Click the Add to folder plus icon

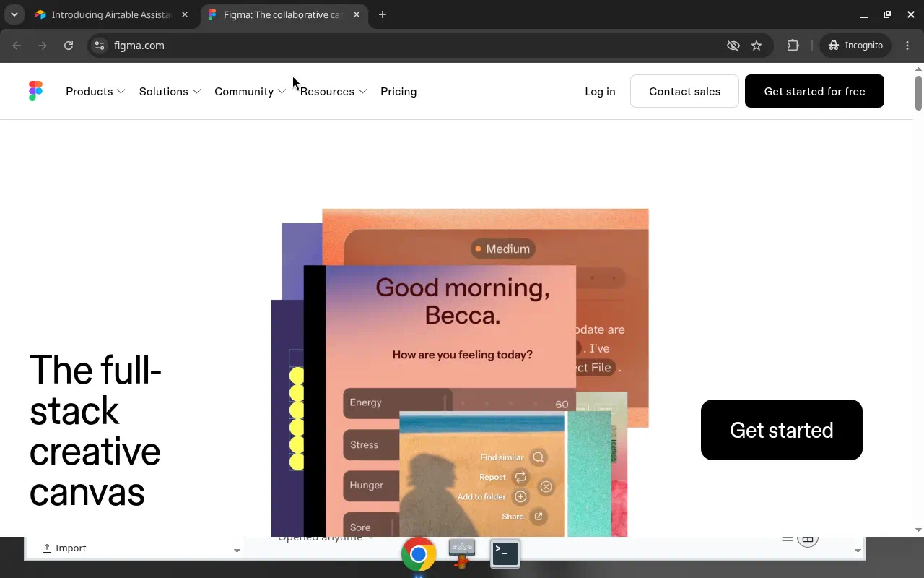(520, 496)
